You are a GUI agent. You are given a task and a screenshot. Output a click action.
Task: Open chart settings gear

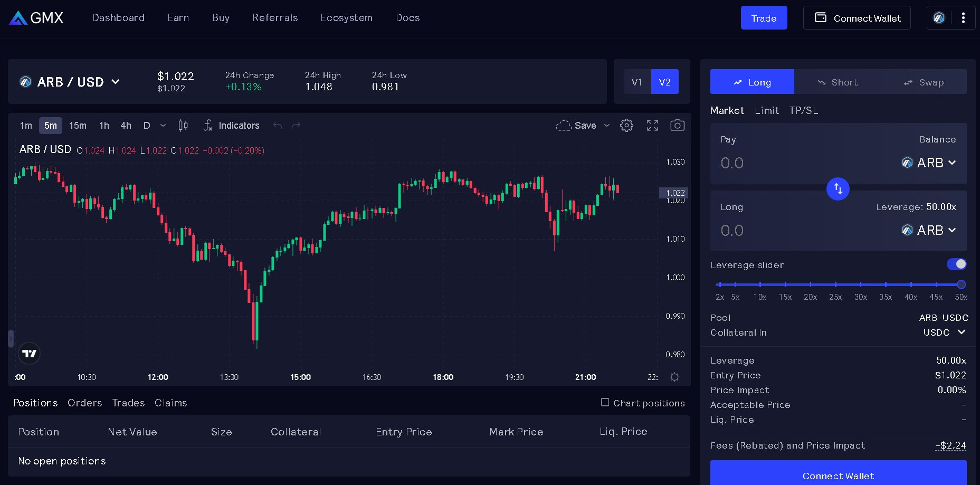point(626,126)
